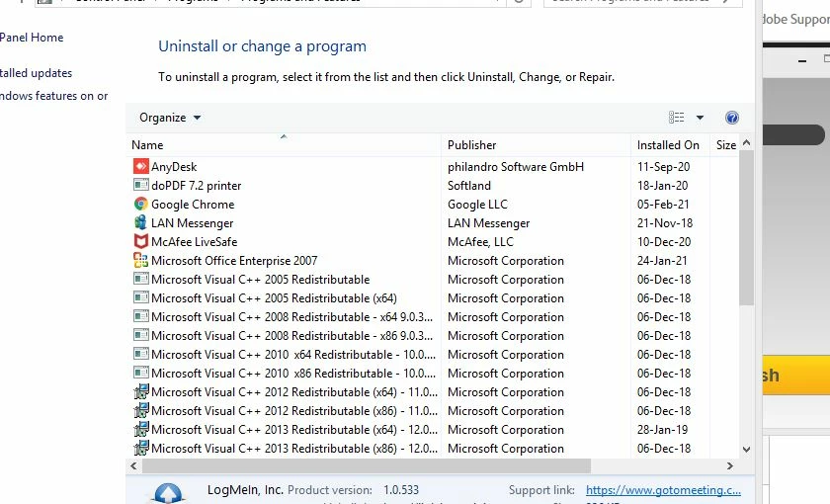Click install date 11-Sep-20

point(663,167)
